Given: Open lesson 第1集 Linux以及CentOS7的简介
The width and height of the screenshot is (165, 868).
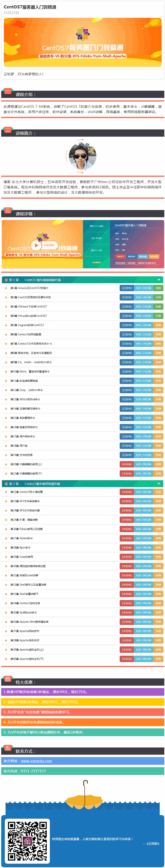Looking at the screenshot, I should [29, 288].
